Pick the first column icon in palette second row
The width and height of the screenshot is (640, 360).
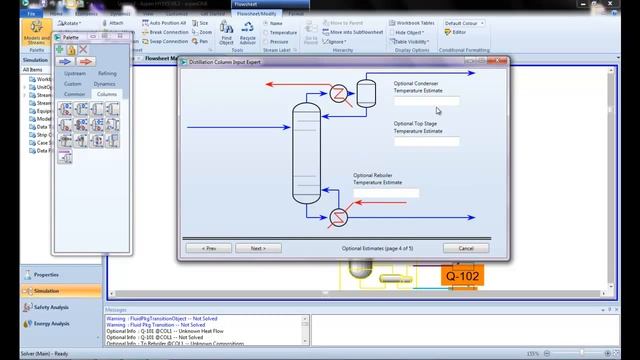point(65,125)
